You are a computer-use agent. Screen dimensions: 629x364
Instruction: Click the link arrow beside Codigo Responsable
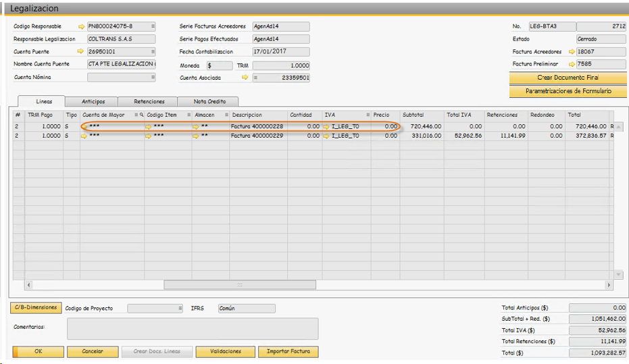point(82,26)
